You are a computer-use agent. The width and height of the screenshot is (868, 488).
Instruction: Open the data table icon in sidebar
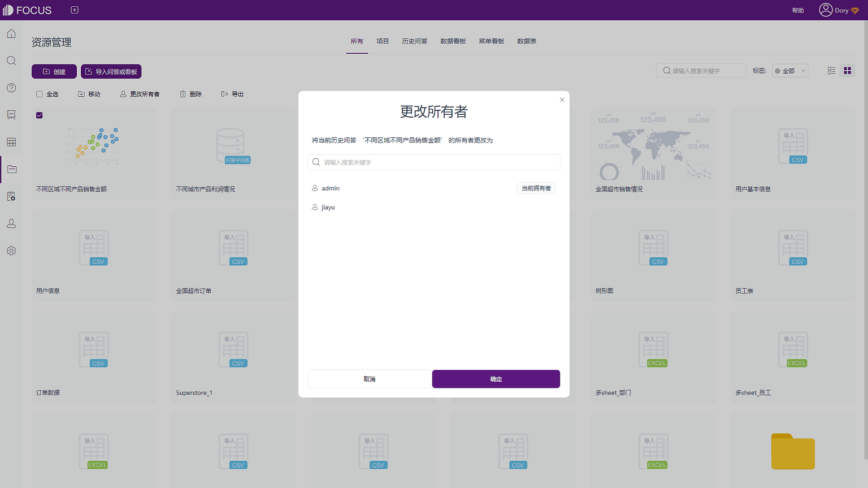click(x=11, y=142)
